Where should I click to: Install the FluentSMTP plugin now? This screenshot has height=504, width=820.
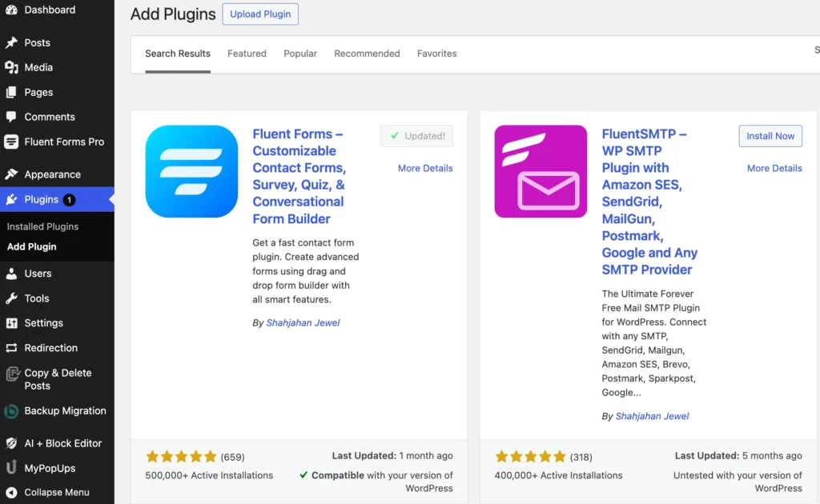770,136
